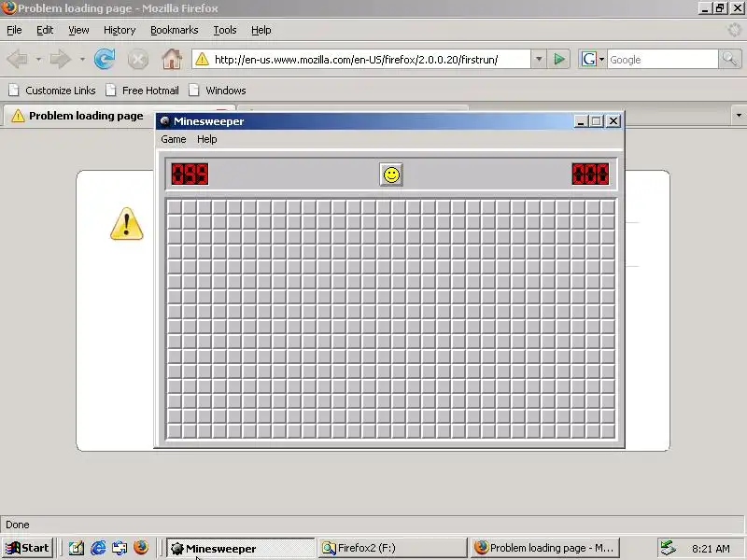
Task: Click the Windows Start button
Action: pyautogui.click(x=28, y=548)
